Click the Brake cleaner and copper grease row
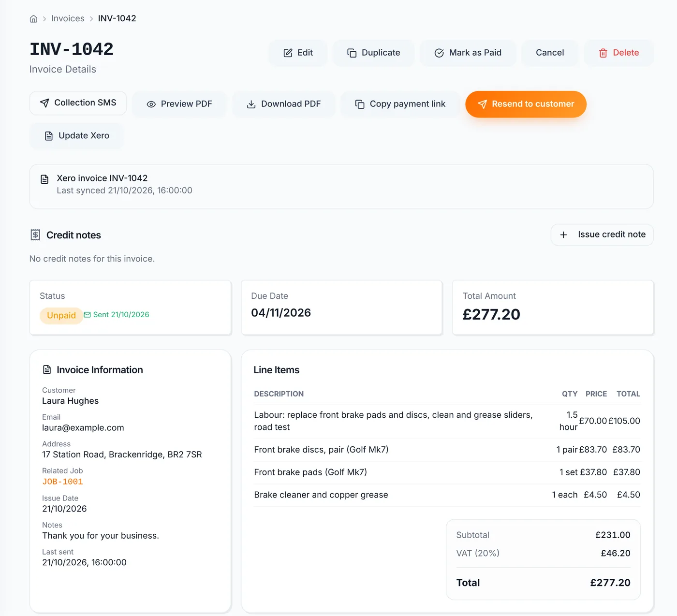This screenshot has width=677, height=616. click(447, 495)
